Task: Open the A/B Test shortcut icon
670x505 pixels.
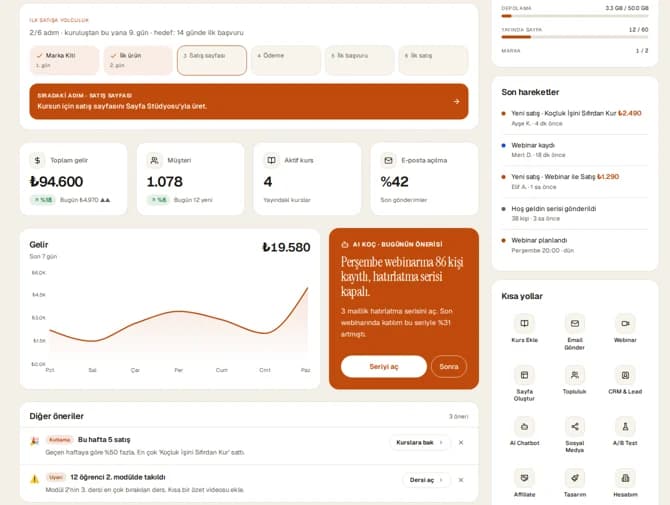Action: pos(625,426)
